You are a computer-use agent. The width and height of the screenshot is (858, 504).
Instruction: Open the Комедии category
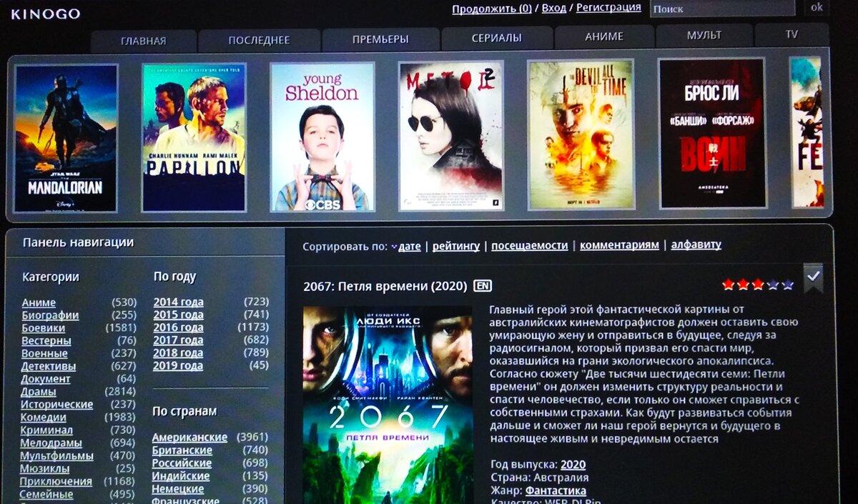(x=43, y=418)
